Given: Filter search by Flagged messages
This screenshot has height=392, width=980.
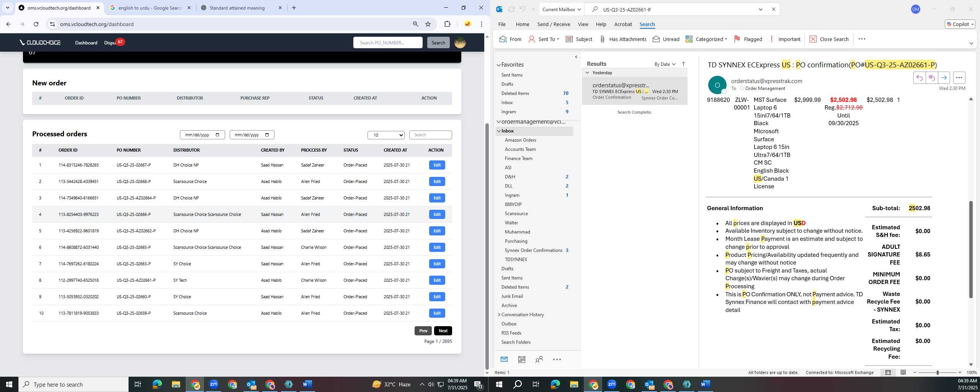Looking at the screenshot, I should pyautogui.click(x=748, y=39).
